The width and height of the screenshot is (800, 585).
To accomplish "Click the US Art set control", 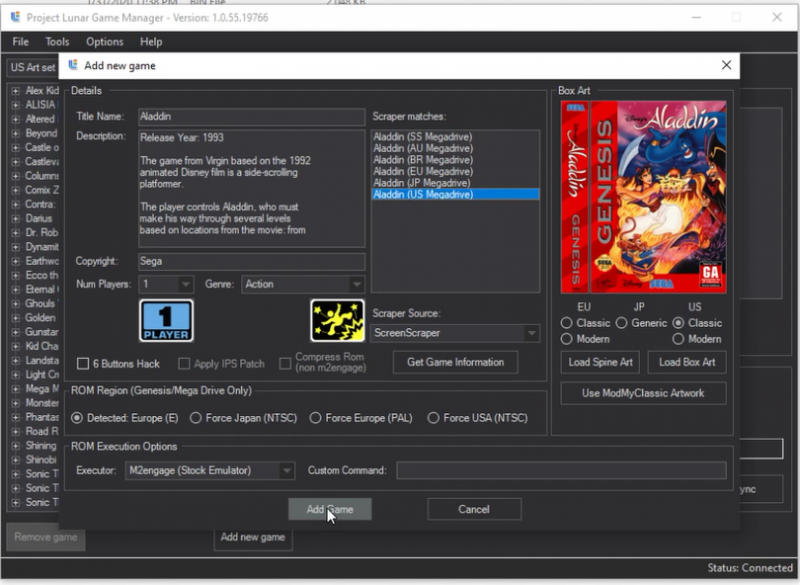I will [33, 67].
